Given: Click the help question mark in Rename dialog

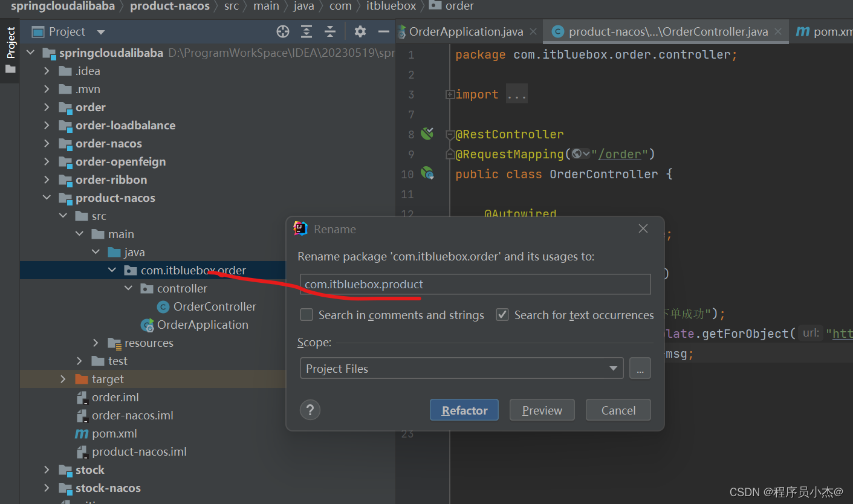Looking at the screenshot, I should click(x=310, y=410).
